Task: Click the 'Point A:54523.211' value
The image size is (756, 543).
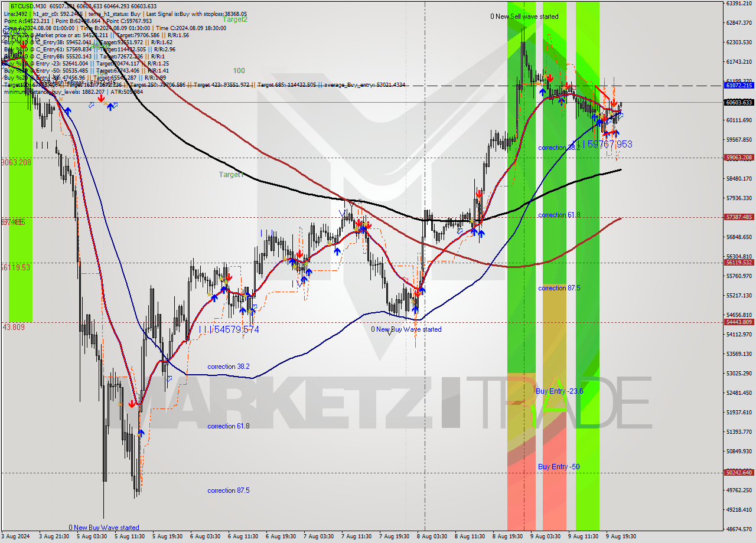Action: click(27, 21)
